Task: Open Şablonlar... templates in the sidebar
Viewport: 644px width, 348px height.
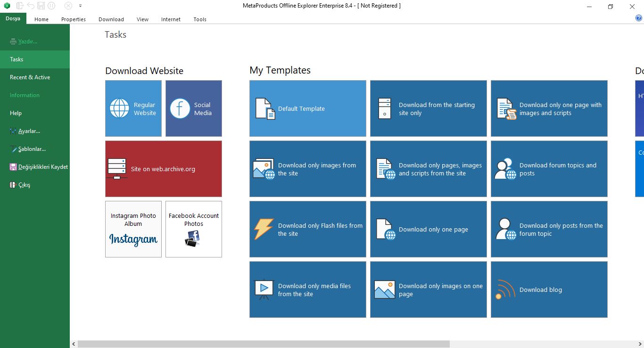Action: click(x=35, y=149)
